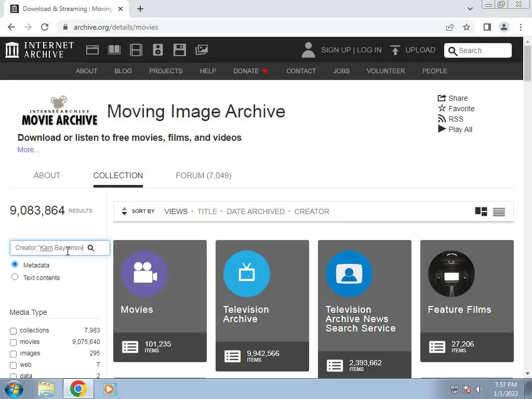Sort results by DATE ARCHIVED
Image resolution: width=532 pixels, height=399 pixels.
tap(256, 211)
